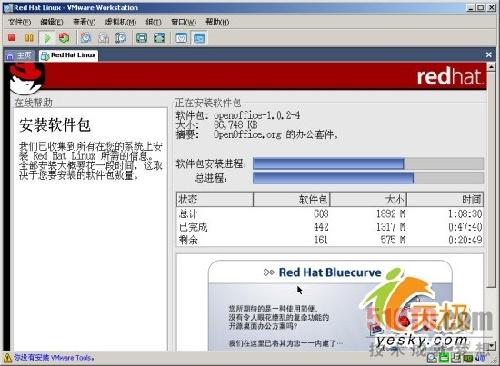Click the Console view toolbar icon
500x366 pixels.
tap(199, 38)
